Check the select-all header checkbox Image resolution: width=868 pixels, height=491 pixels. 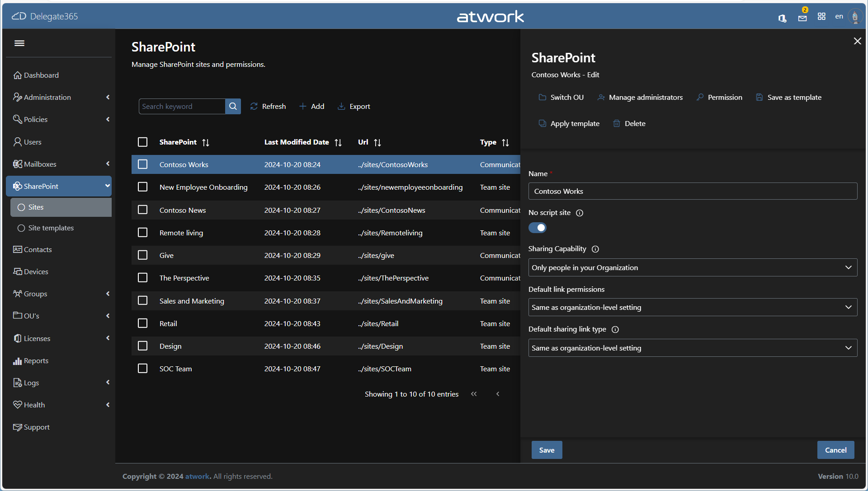click(142, 142)
